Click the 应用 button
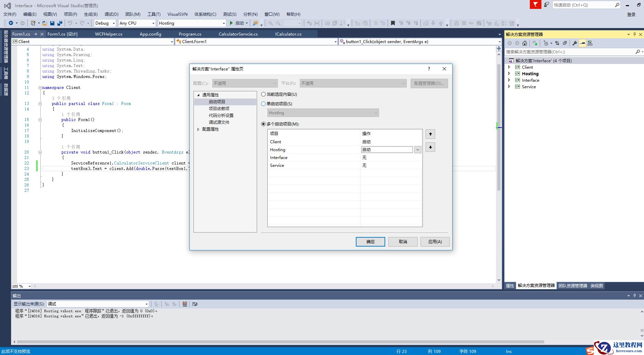The image size is (644, 355). (435, 242)
